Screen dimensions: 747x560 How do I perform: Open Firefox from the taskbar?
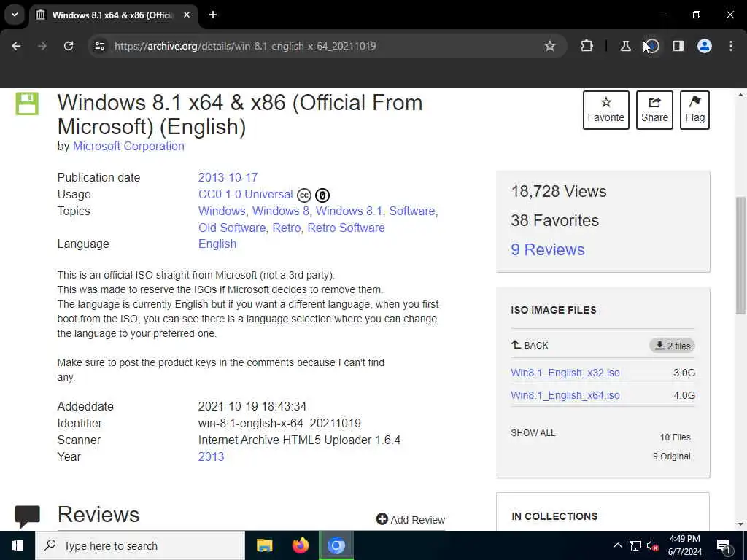pyautogui.click(x=300, y=545)
